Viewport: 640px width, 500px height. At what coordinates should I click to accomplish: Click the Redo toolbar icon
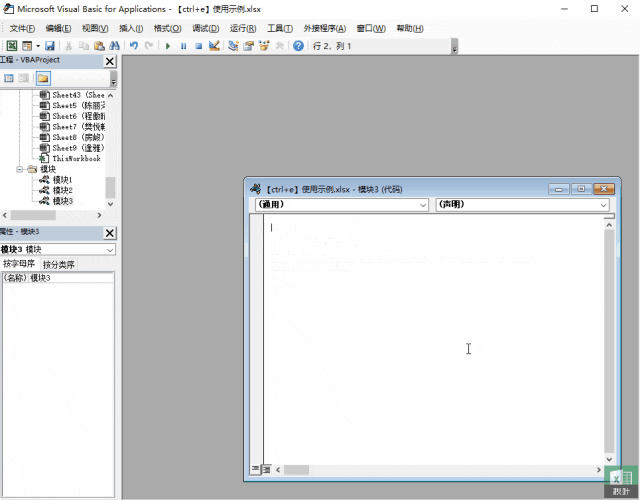(149, 46)
